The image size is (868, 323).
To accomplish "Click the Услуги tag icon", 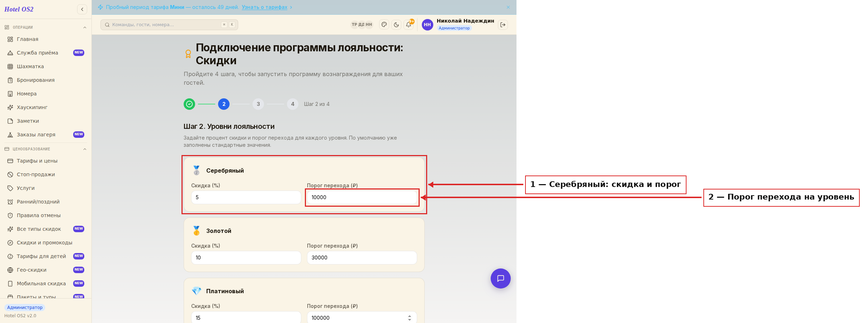I will click(10, 188).
